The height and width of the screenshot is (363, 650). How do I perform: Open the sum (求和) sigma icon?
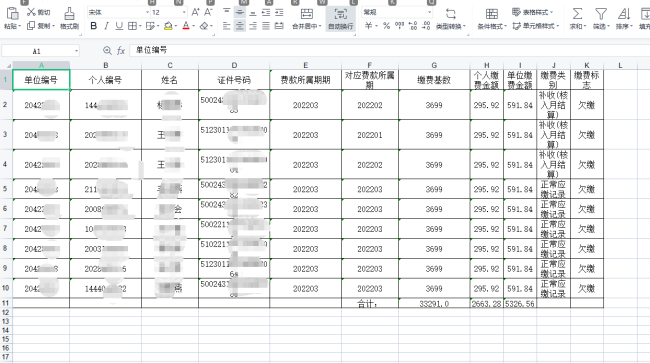(x=577, y=14)
